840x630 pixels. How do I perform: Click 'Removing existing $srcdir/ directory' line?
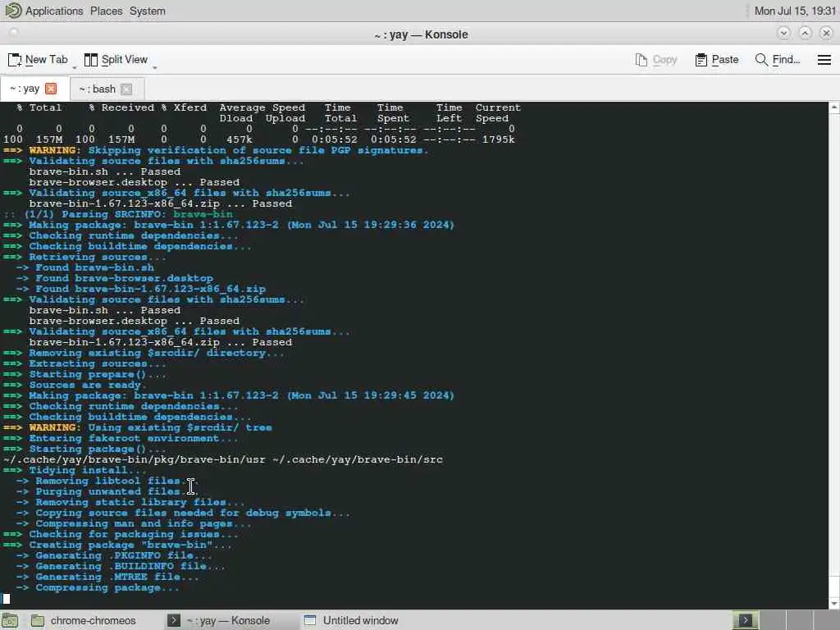click(x=144, y=353)
